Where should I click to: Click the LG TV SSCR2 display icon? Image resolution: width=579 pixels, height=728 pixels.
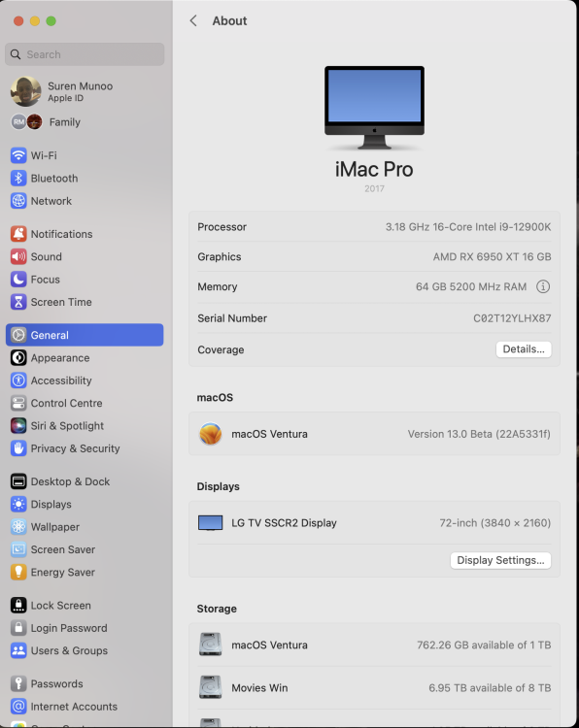coord(211,523)
